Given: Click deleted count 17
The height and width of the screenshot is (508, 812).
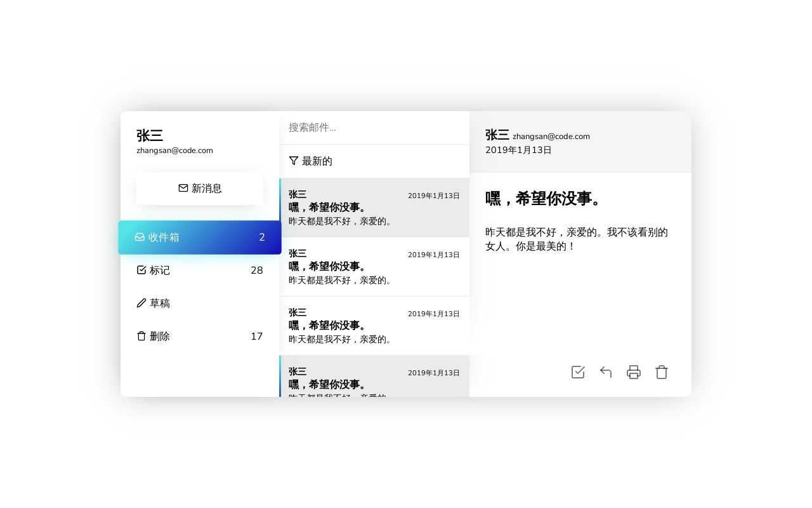Looking at the screenshot, I should (257, 337).
